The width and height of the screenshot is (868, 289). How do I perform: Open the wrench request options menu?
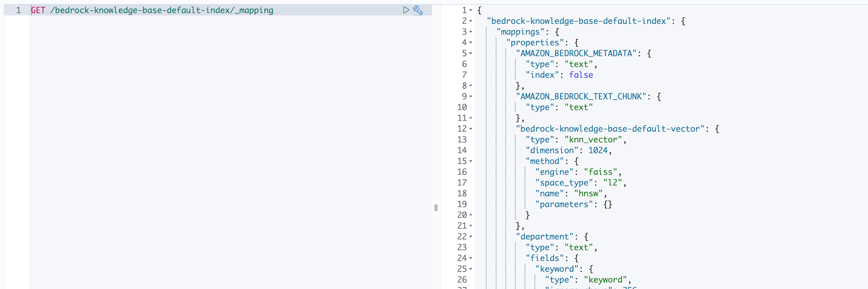(x=418, y=10)
